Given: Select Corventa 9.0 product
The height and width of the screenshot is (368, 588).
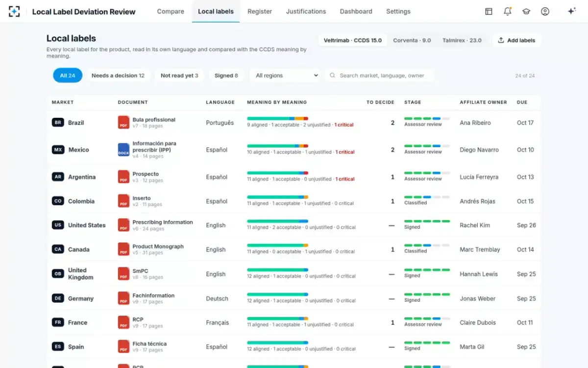Looking at the screenshot, I should (412, 40).
